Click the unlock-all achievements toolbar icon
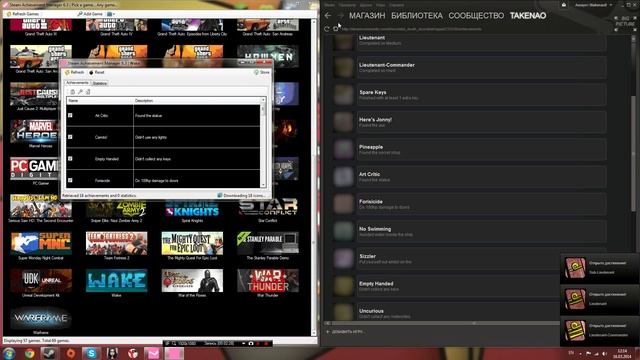 (x=88, y=92)
